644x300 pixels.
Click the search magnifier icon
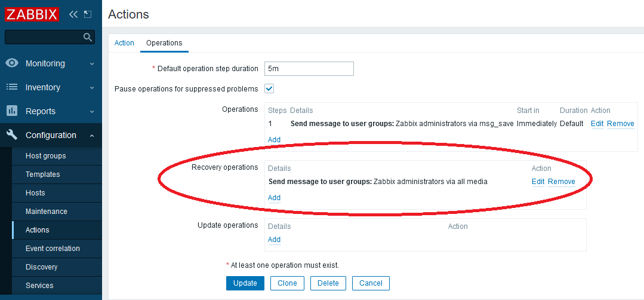point(88,38)
